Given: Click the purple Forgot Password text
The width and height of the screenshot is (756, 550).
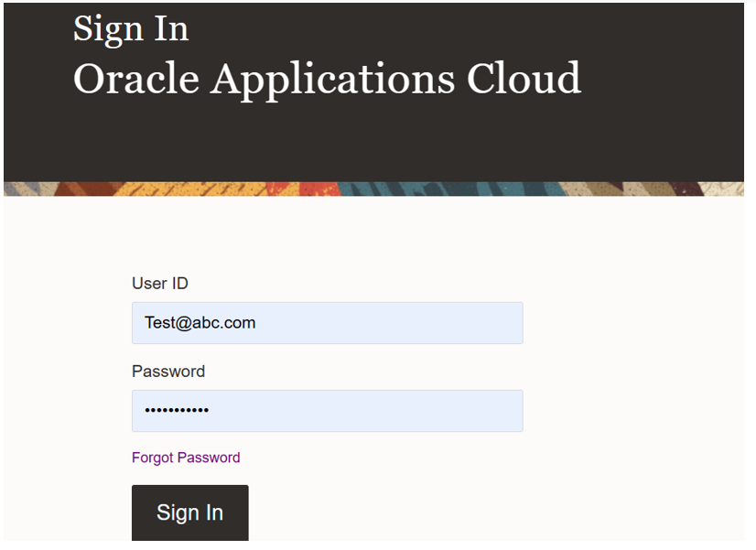Looking at the screenshot, I should tap(186, 457).
